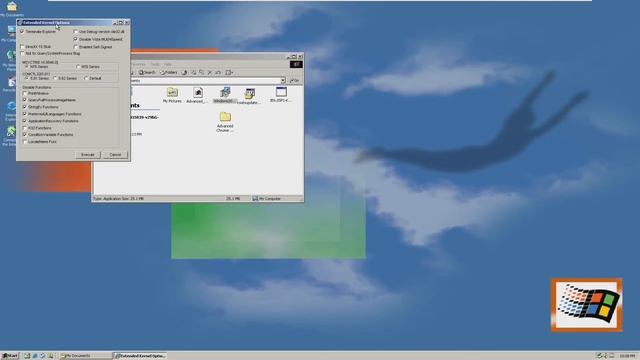Toggle the QuerySystemProcess flag checkbox
Image resolution: width=640 pixels, height=360 pixels.
tap(22, 53)
